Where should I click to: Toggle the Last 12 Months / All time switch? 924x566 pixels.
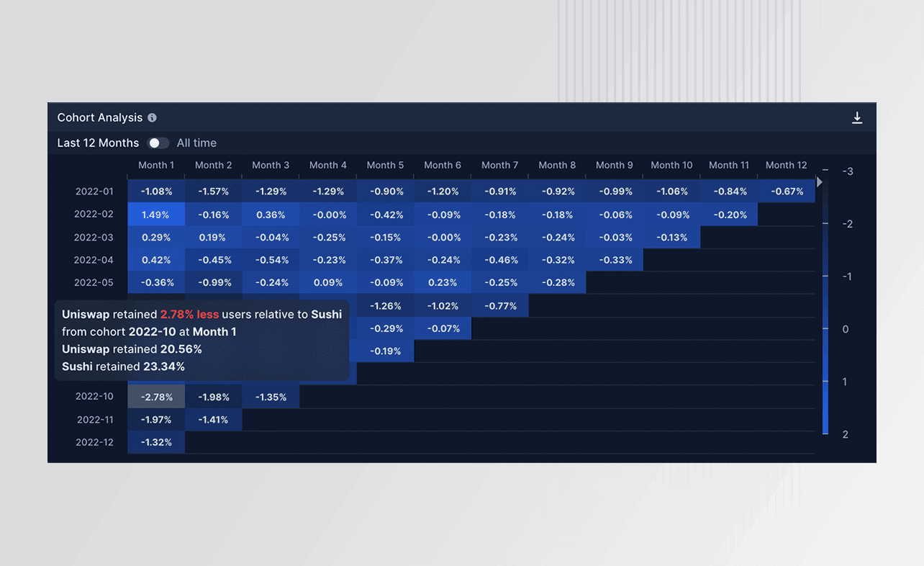pyautogui.click(x=158, y=143)
